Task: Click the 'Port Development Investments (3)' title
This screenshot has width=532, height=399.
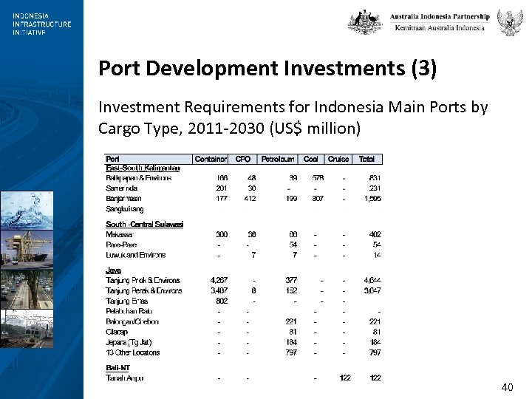Action: pyautogui.click(x=267, y=68)
